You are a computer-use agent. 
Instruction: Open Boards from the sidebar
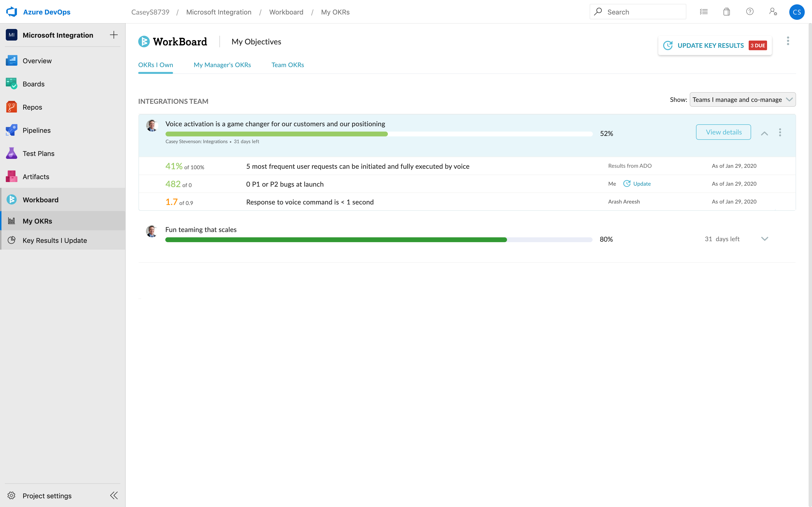(x=33, y=84)
